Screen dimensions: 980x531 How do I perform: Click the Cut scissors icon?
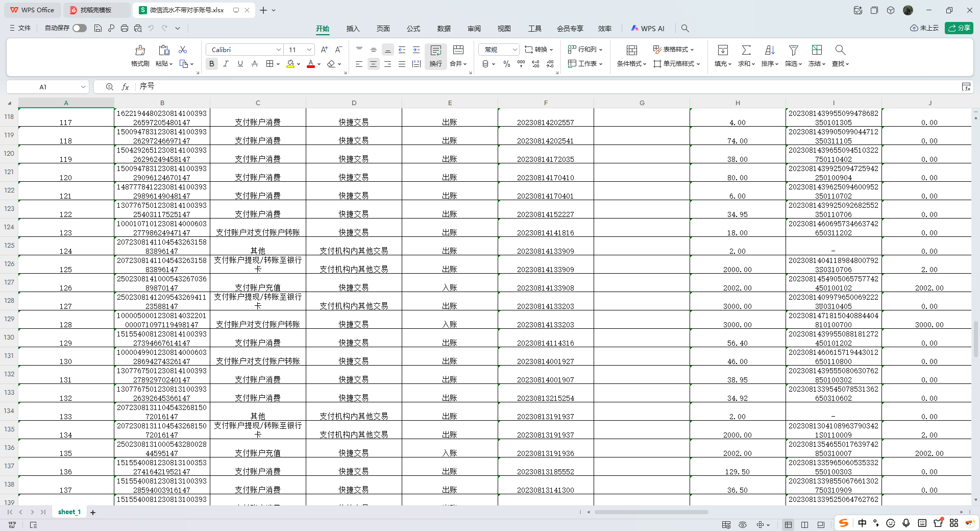pos(183,50)
